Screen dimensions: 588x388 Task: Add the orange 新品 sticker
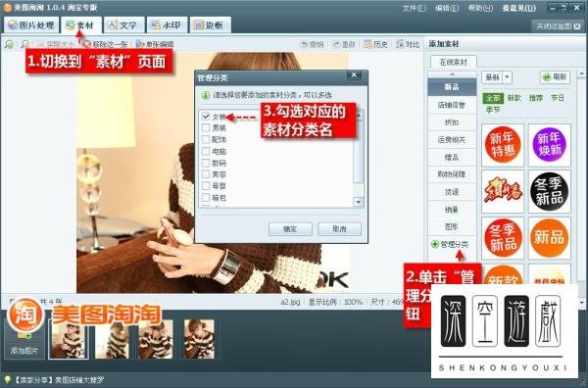point(550,238)
